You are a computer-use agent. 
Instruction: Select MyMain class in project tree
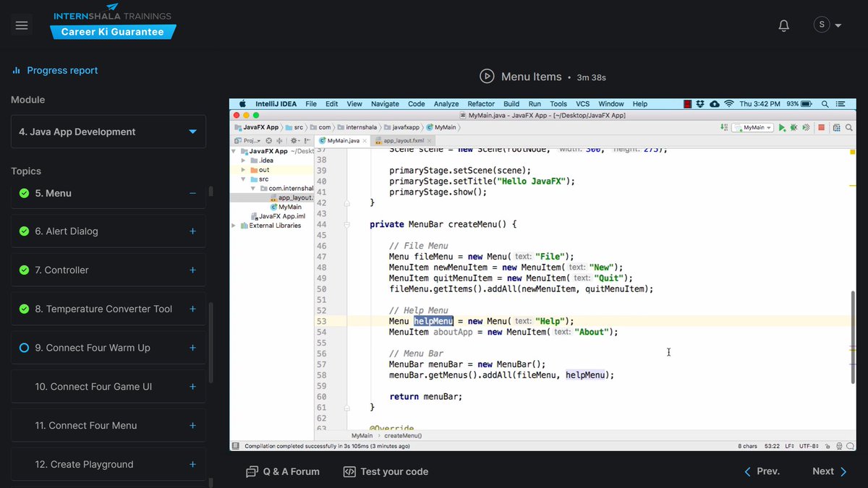(x=285, y=207)
